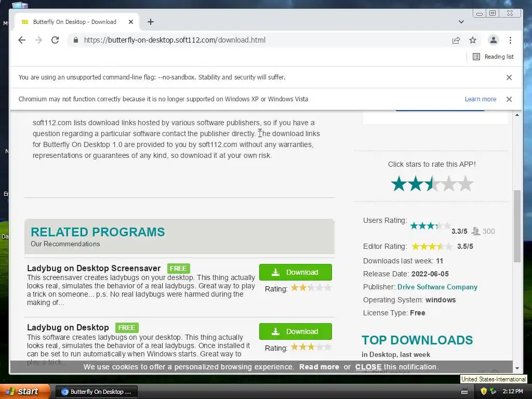Click the page scrollbar down arrow
Screen dimensions: 532x399
[517, 368]
